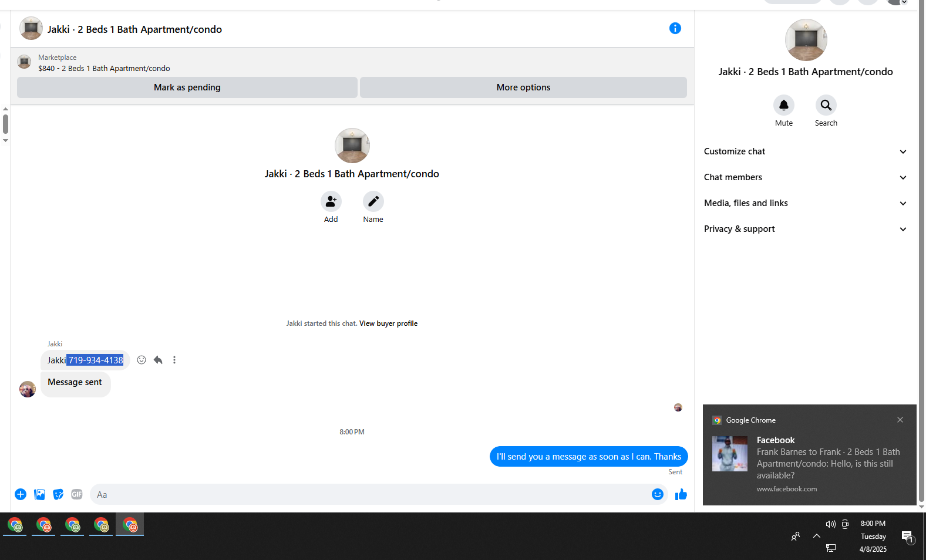The width and height of the screenshot is (926, 560).
Task: Click first Chrome icon in taskbar
Action: click(15, 525)
